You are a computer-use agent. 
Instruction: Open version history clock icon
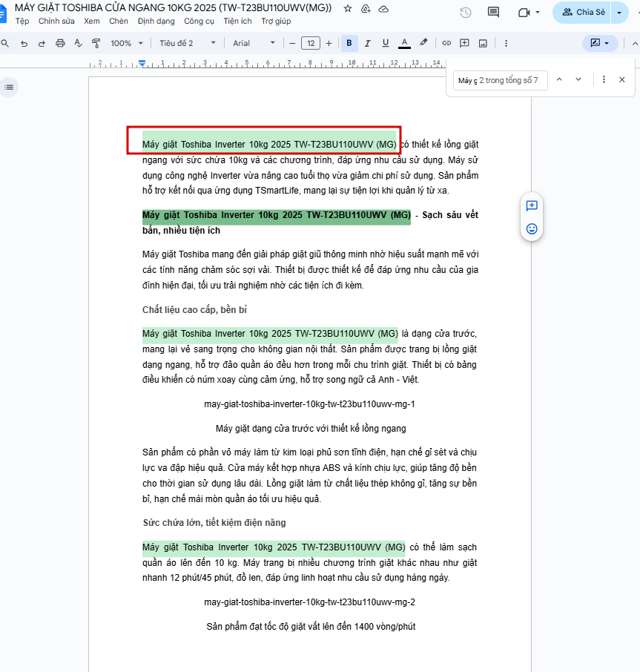pos(466,13)
